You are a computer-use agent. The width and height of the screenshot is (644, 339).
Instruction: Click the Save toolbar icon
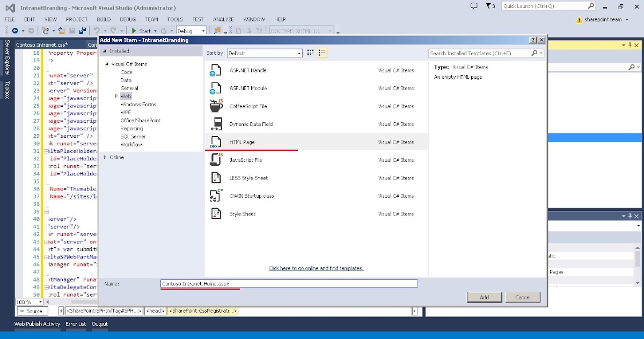point(72,31)
